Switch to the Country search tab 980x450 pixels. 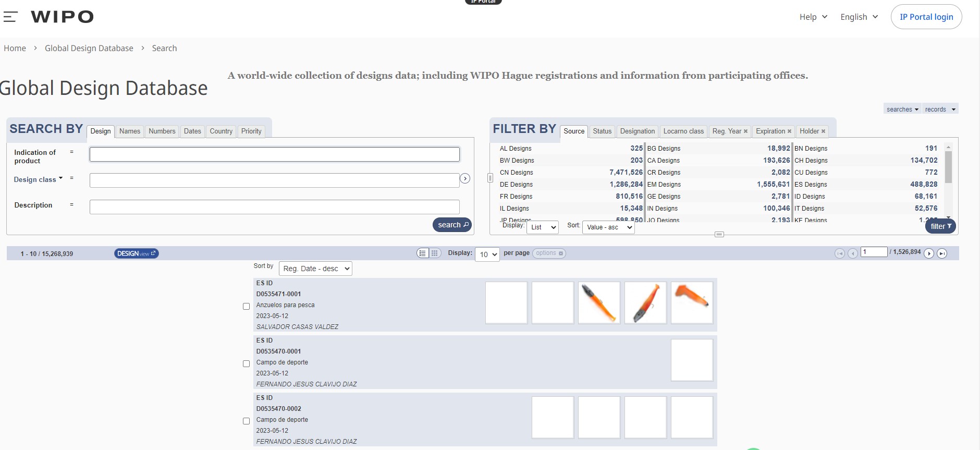221,131
